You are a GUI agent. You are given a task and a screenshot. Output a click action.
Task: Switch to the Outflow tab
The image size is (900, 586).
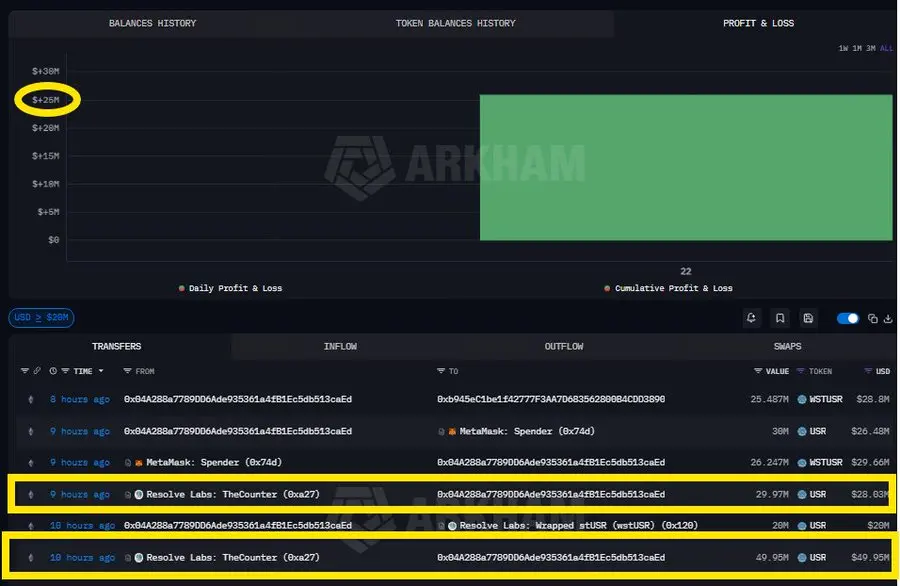[x=564, y=346]
